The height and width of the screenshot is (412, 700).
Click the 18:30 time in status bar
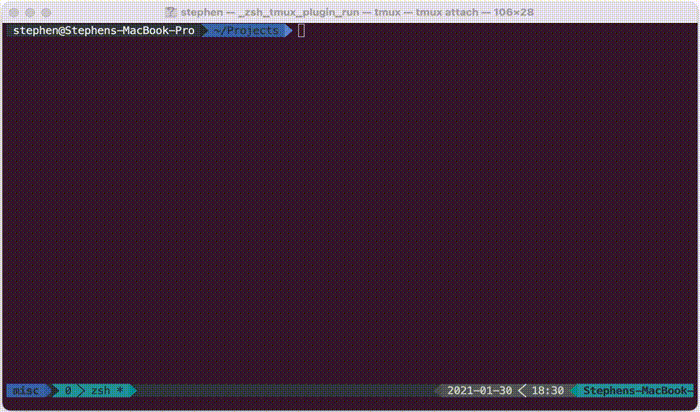[x=548, y=391]
